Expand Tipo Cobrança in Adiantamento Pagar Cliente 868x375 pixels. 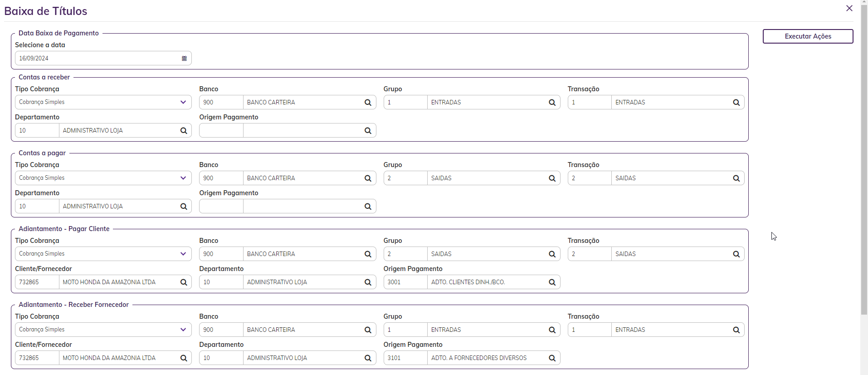(x=183, y=254)
